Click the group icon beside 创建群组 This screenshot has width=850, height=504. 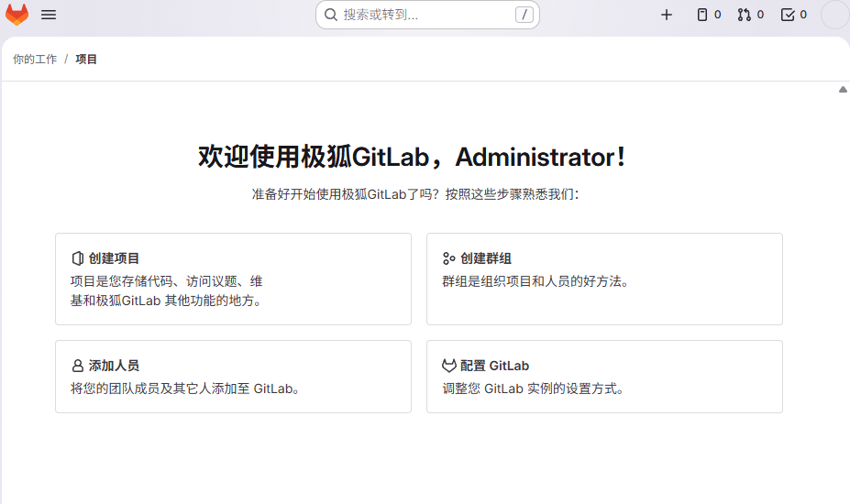[449, 258]
